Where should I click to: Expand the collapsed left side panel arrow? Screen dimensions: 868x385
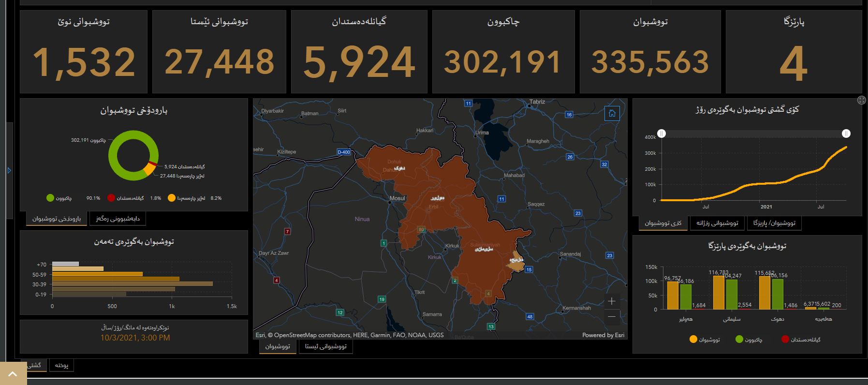pyautogui.click(x=9, y=170)
